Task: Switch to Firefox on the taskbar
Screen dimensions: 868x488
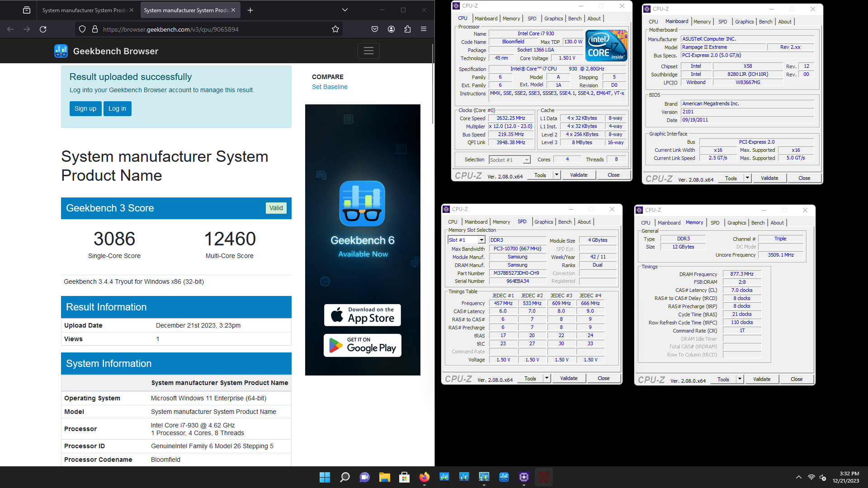Action: point(425,477)
